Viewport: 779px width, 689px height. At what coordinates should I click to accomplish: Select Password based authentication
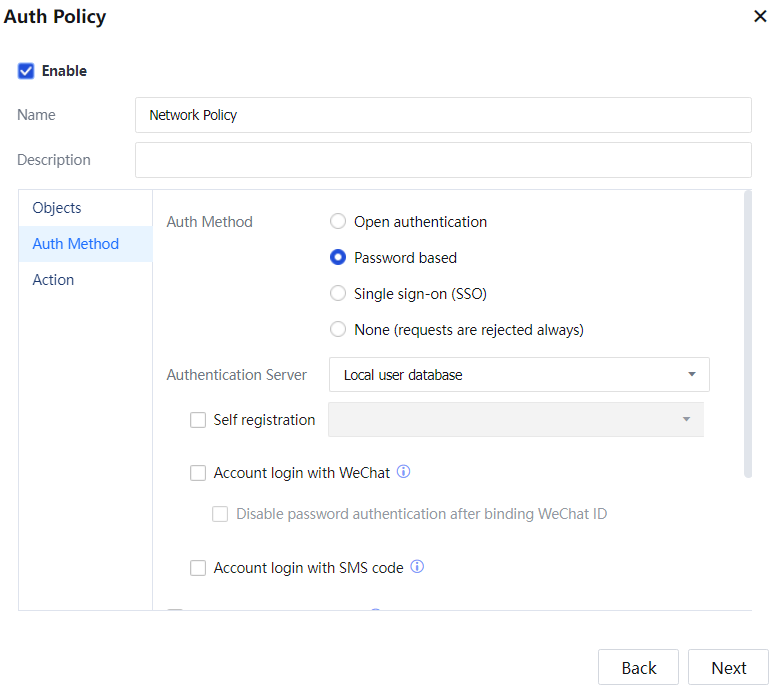338,258
